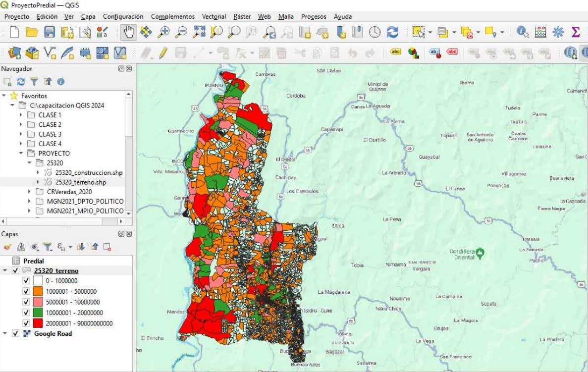Collapse the PROYECTO folder tree
This screenshot has height=372, width=588.
[x=21, y=153]
